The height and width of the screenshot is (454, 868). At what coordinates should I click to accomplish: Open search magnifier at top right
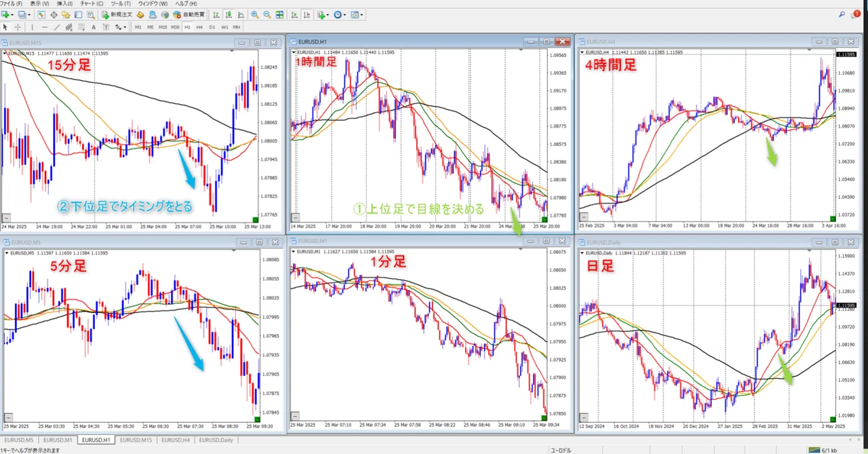[x=842, y=14]
